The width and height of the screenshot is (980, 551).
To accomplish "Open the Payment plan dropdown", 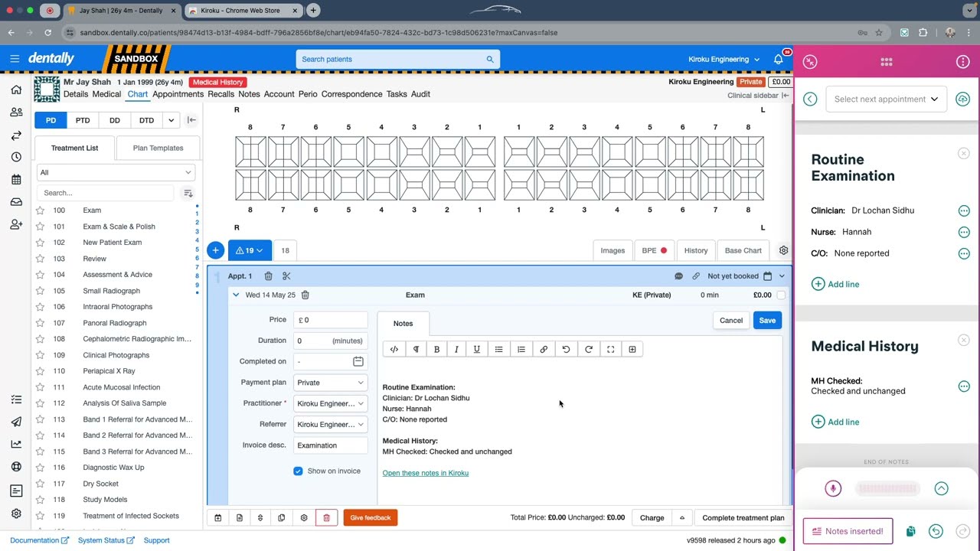I will [331, 383].
